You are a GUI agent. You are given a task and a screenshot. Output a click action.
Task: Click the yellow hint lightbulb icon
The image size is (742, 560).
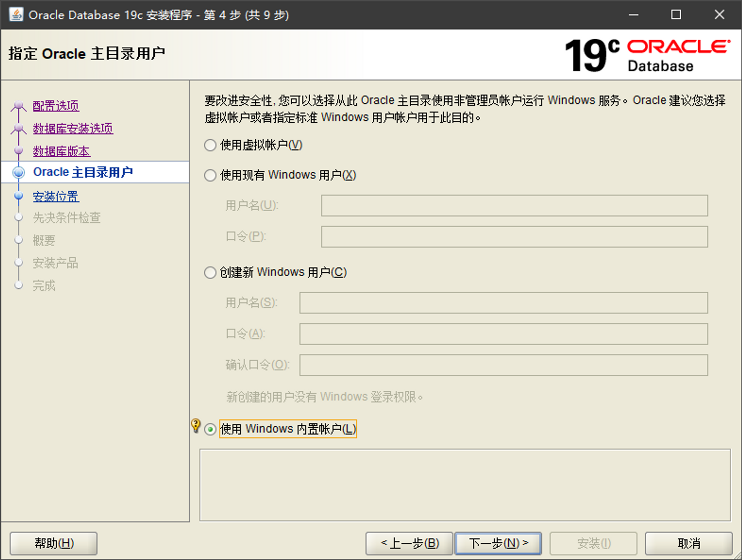(x=196, y=425)
